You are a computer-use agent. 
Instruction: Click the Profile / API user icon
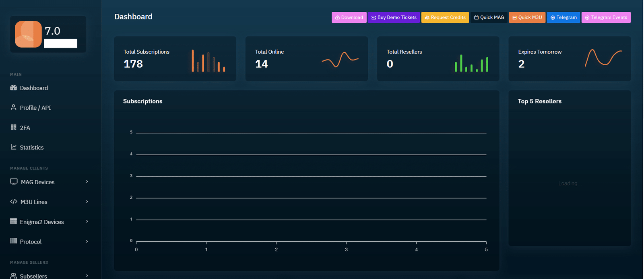coord(13,108)
